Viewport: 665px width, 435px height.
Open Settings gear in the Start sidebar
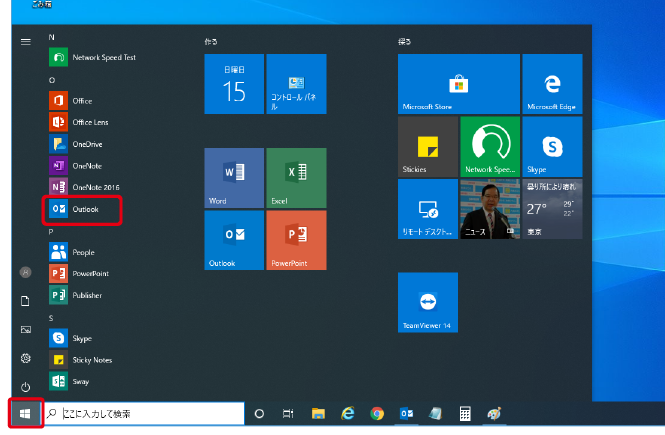click(x=26, y=358)
